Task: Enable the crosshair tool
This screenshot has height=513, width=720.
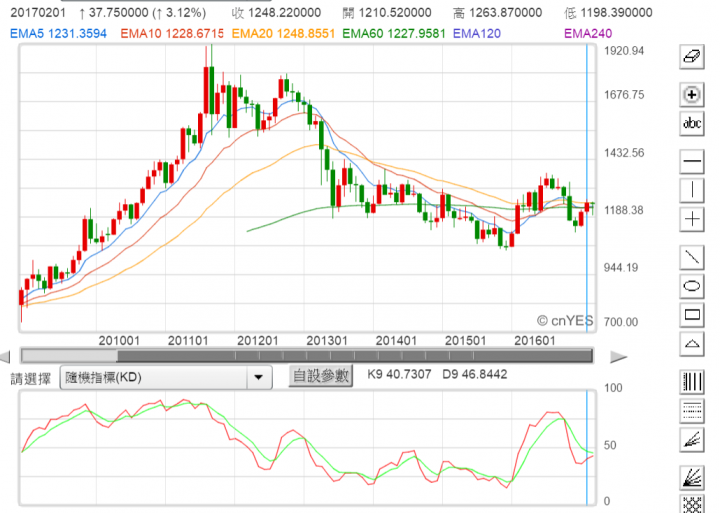Action: [x=691, y=219]
